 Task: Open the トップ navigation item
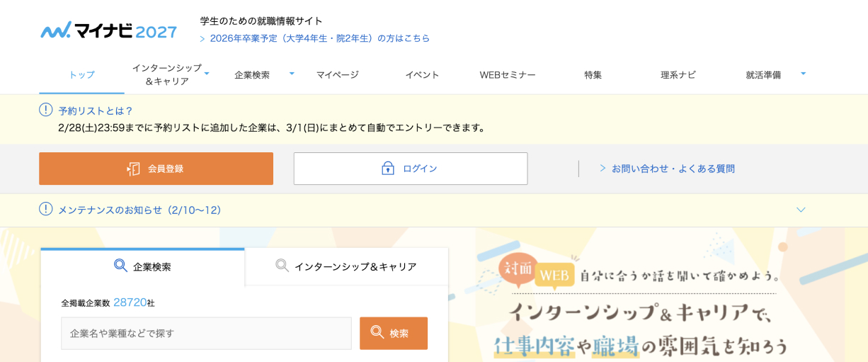point(81,75)
